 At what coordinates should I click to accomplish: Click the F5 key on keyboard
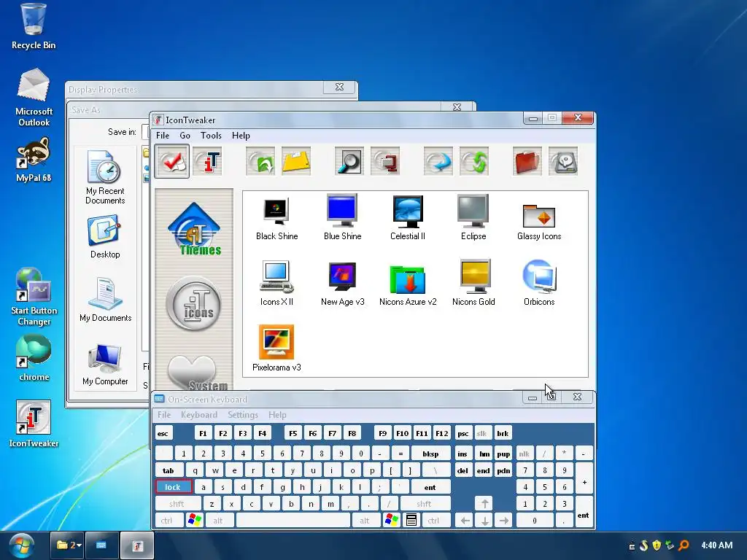click(293, 433)
